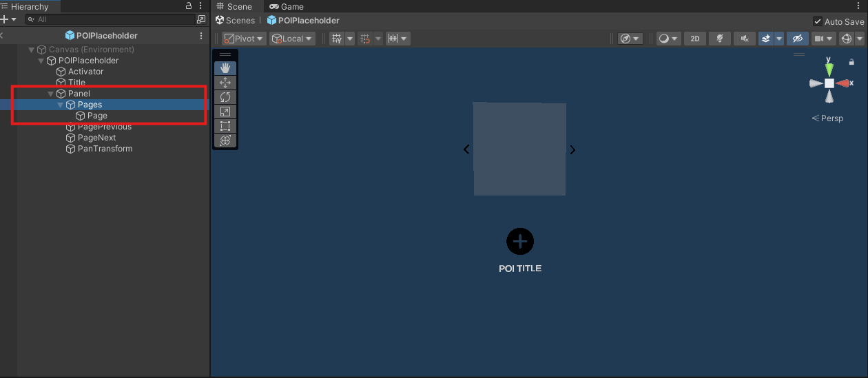Image resolution: width=868 pixels, height=378 pixels.
Task: Select the Transform tool
Action: tap(225, 140)
